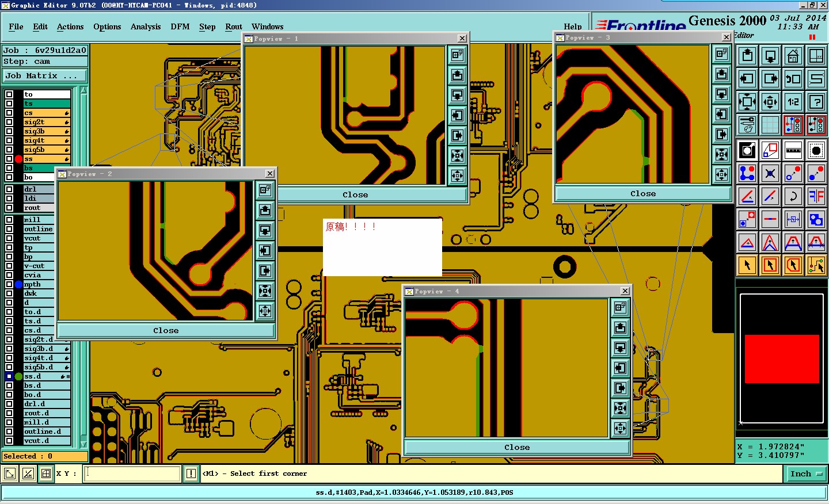Click Close button in Popview 2

point(166,331)
